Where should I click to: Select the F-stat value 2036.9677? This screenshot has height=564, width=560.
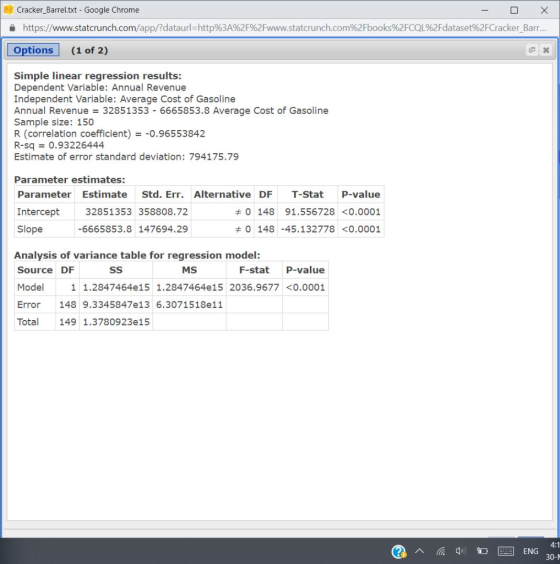[x=254, y=287]
